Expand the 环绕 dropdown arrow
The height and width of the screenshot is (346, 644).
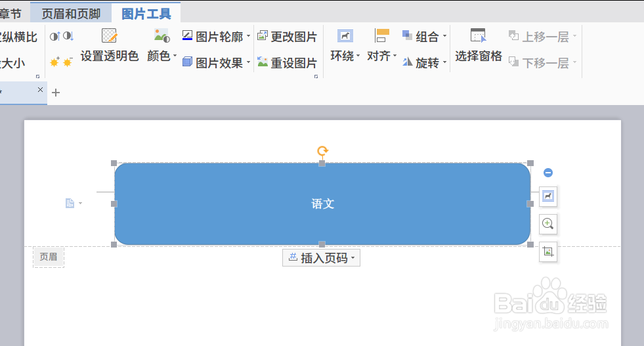tap(358, 55)
